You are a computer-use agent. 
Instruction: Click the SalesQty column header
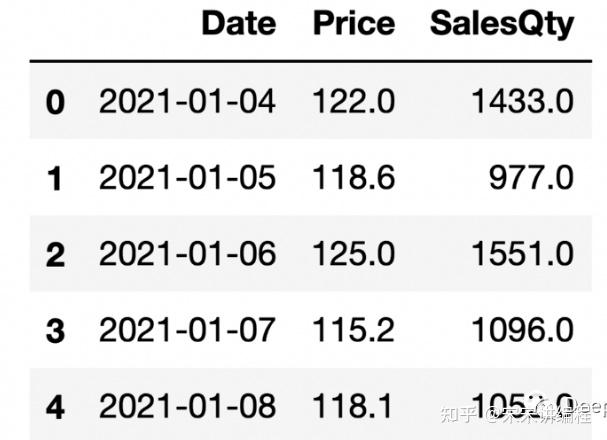501,24
